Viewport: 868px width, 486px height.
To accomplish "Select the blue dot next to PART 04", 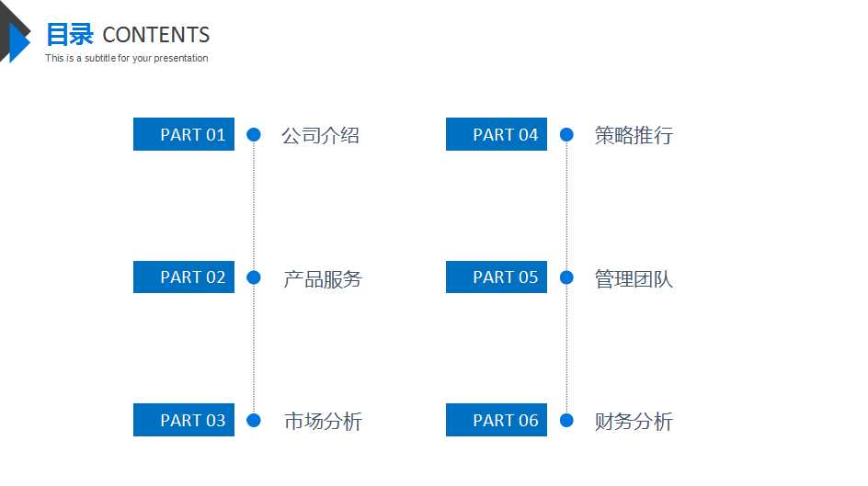I will tap(566, 134).
